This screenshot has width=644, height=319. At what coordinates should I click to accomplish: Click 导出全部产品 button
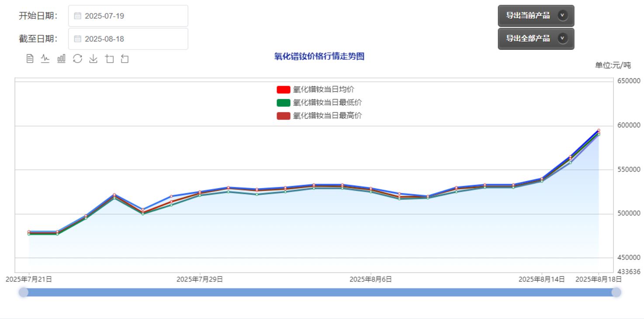coord(536,39)
